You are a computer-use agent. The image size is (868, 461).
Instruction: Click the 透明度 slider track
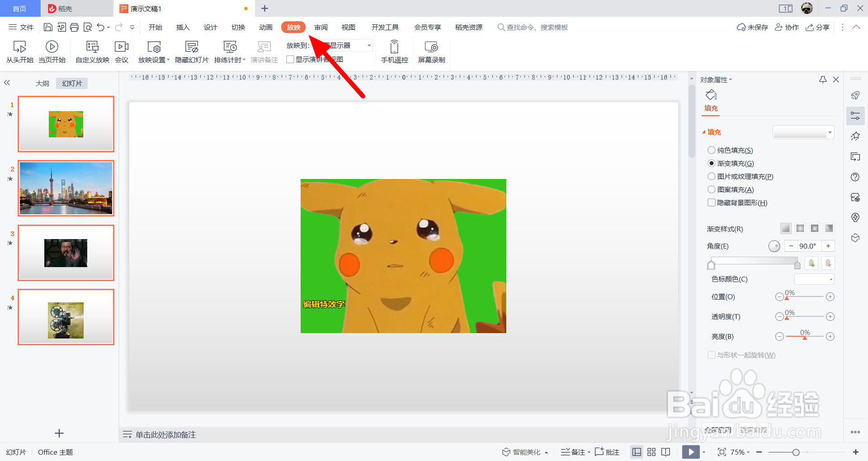tap(805, 316)
